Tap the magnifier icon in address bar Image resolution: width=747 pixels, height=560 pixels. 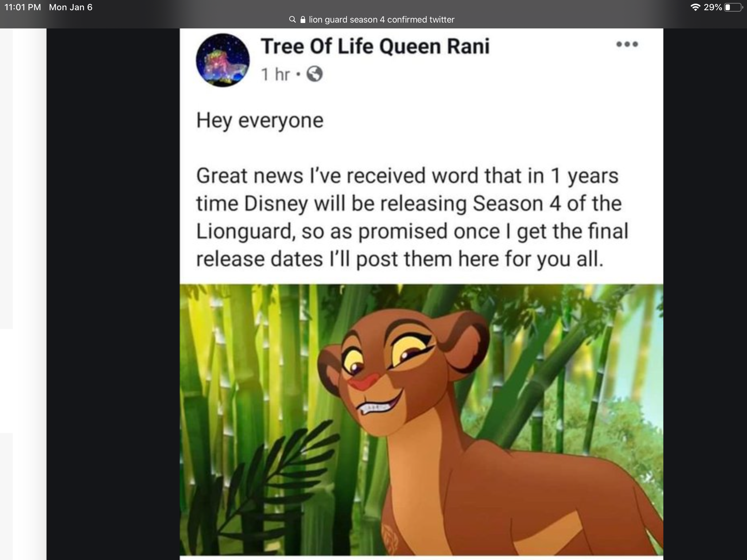[292, 19]
